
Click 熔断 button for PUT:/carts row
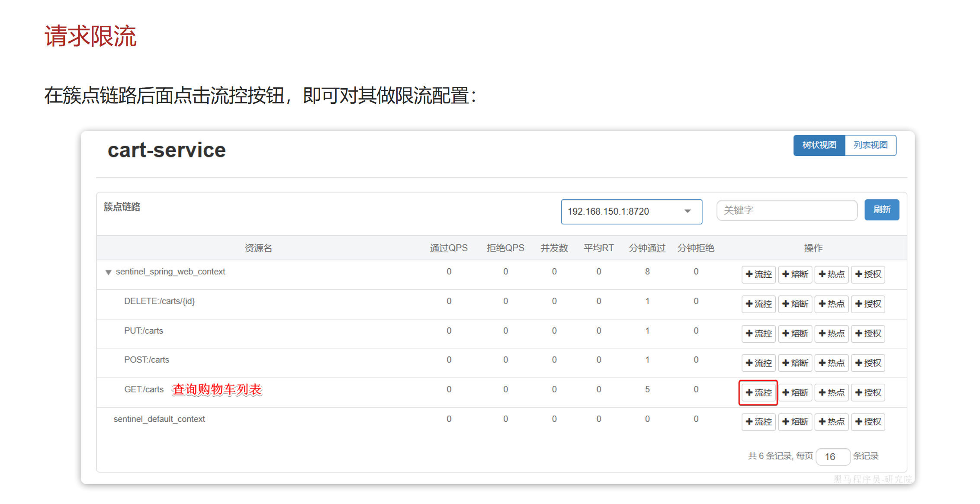(x=795, y=334)
